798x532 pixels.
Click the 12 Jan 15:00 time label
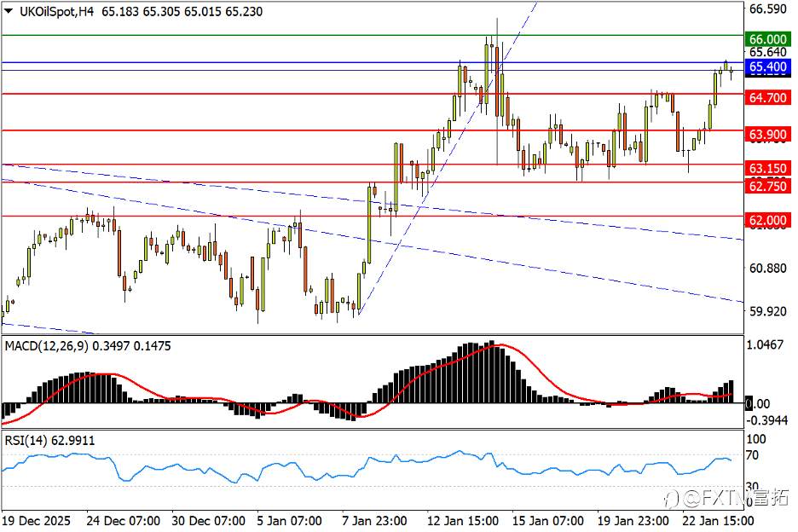[462, 521]
